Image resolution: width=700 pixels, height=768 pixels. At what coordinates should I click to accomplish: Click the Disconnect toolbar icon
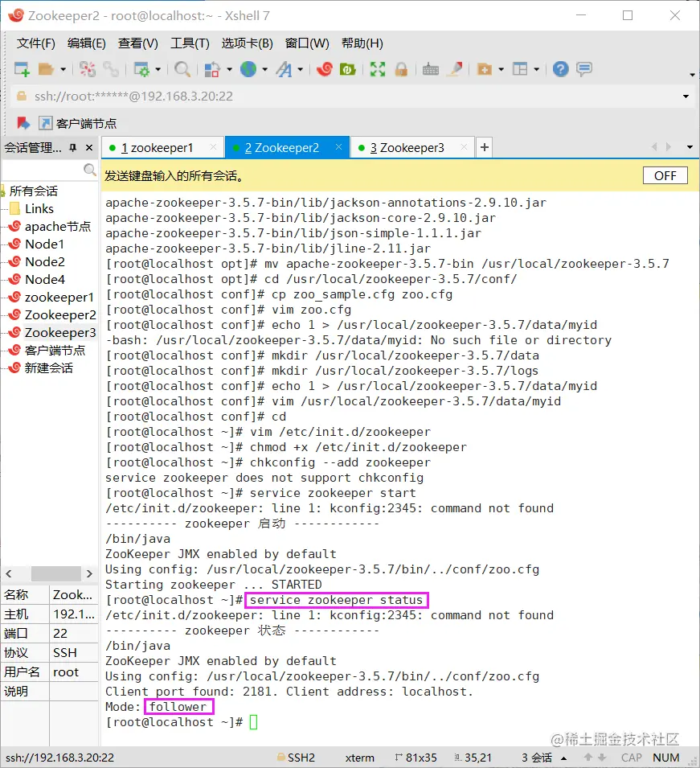(88, 69)
